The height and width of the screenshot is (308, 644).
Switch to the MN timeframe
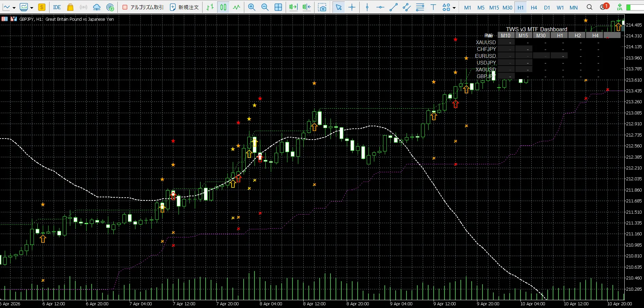[573, 7]
